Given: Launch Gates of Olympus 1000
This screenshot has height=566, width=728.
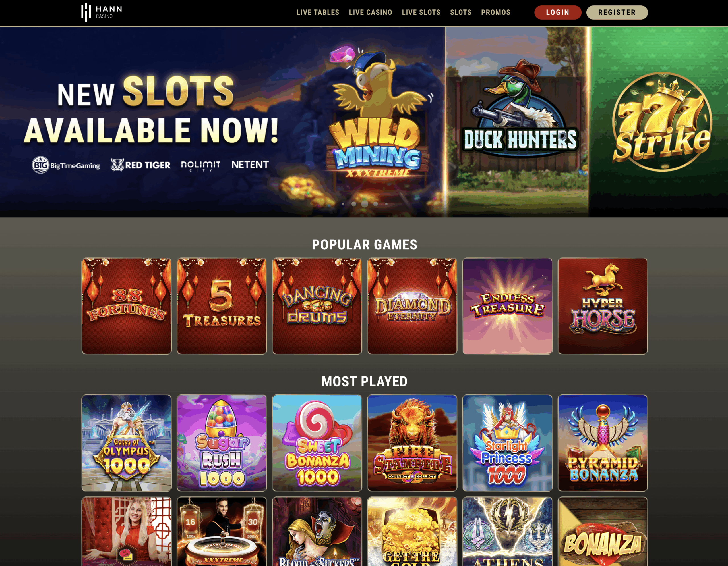Looking at the screenshot, I should pos(127,443).
